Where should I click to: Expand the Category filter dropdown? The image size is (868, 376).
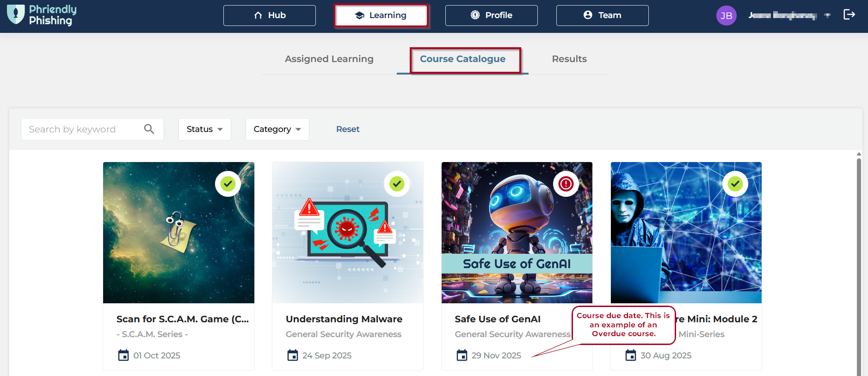click(x=277, y=129)
